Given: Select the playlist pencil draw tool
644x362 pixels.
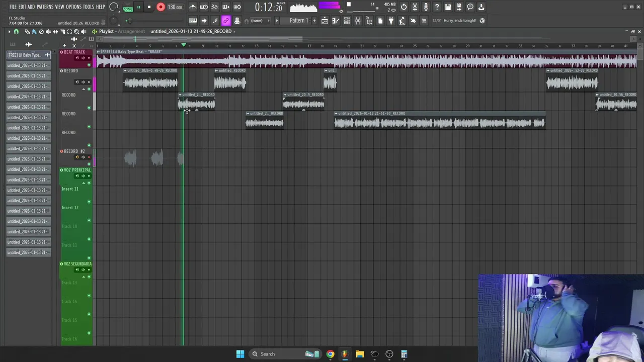Looking at the screenshot, I should pos(27,32).
